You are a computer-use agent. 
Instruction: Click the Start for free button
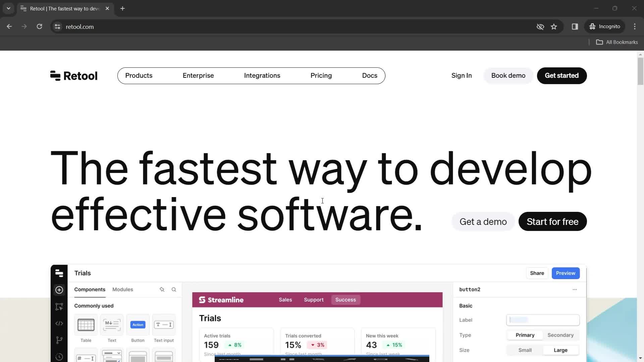(x=552, y=222)
